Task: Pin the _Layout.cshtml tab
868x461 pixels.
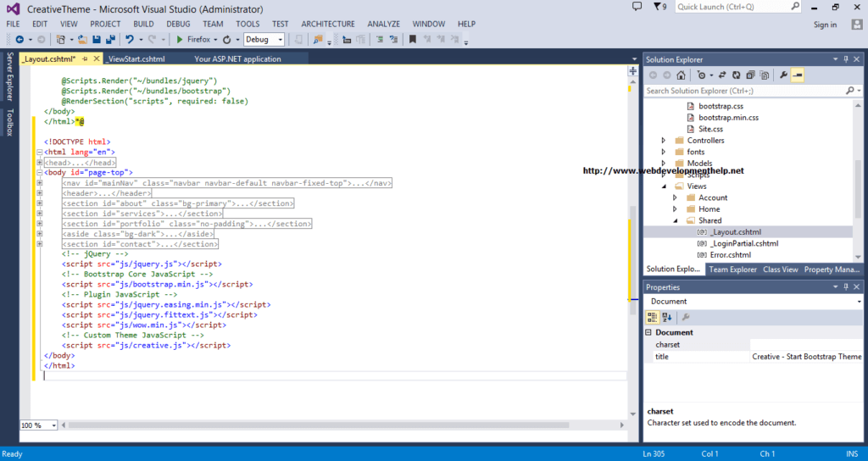Action: [x=85, y=58]
